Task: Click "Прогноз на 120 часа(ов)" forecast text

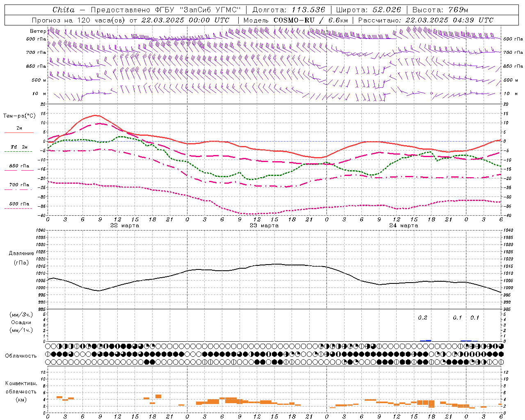Action: (79, 20)
